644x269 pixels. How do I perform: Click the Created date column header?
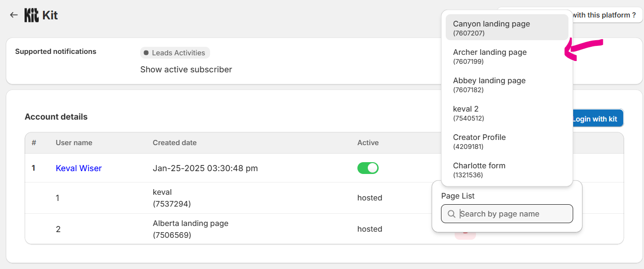(175, 143)
